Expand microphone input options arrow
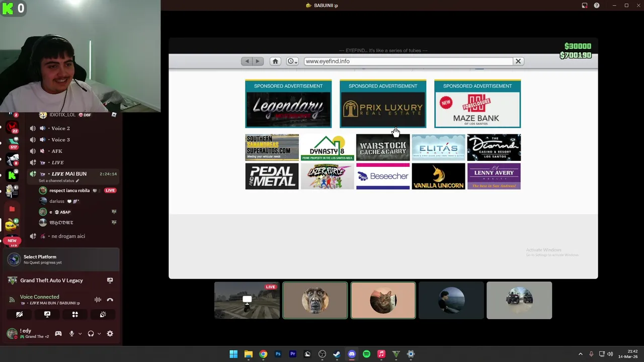Screen dimensions: 644x362 (x=79, y=333)
